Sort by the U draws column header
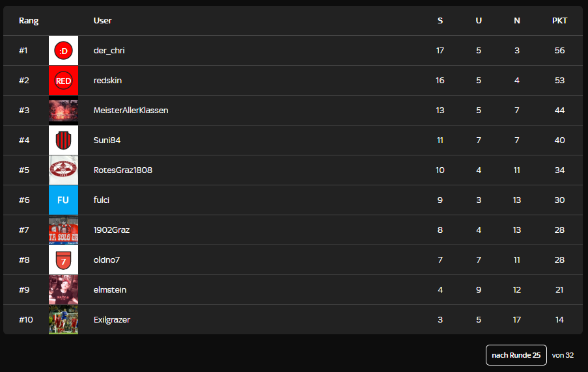 tap(479, 21)
